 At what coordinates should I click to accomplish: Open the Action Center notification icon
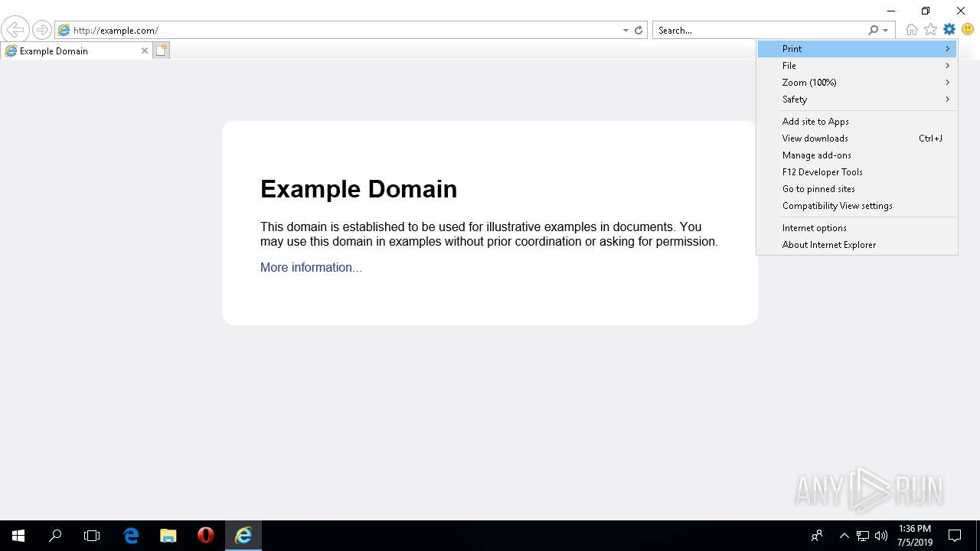(955, 536)
